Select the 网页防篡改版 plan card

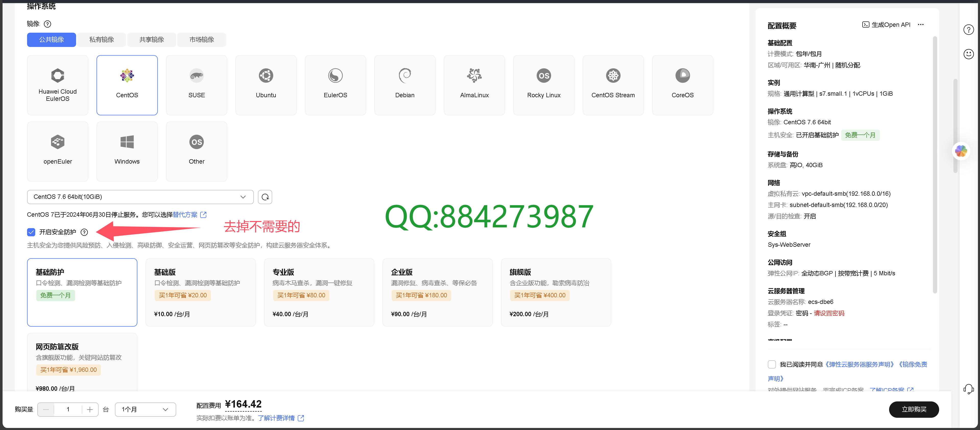pos(82,362)
